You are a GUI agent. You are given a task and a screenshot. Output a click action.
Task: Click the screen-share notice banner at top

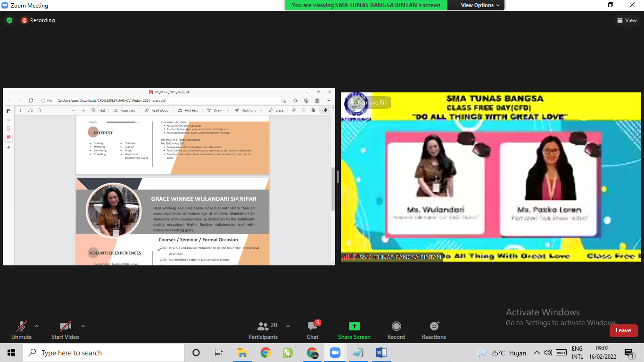point(366,5)
